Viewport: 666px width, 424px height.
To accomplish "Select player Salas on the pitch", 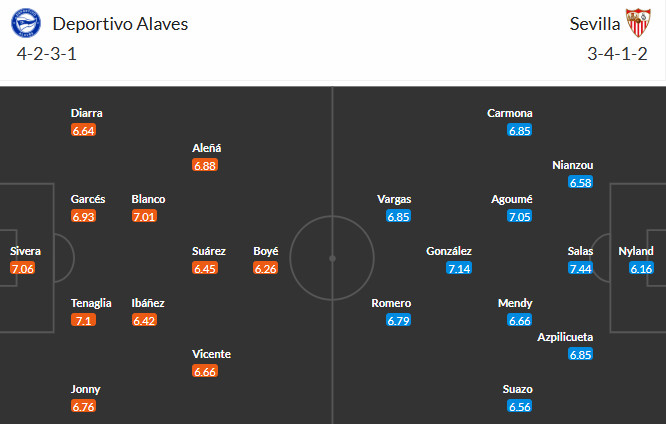I will tap(580, 251).
